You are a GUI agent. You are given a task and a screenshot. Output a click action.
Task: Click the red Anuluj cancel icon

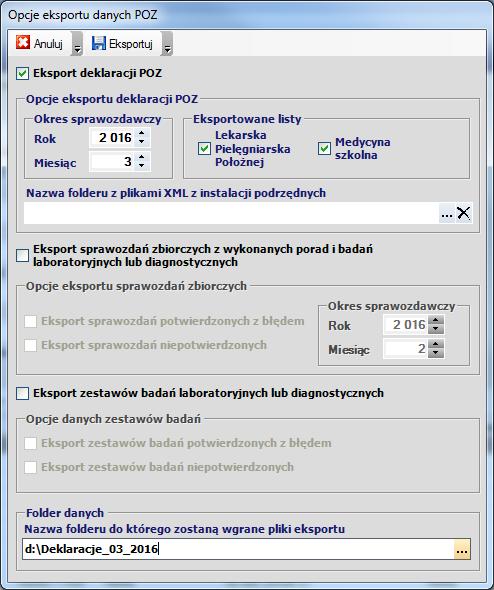pos(23,43)
